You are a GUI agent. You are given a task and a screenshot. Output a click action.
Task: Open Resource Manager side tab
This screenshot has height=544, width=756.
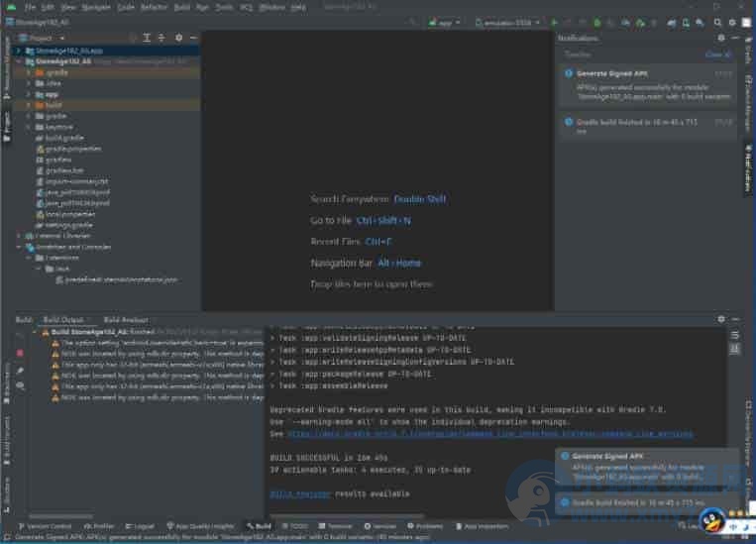pos(6,67)
